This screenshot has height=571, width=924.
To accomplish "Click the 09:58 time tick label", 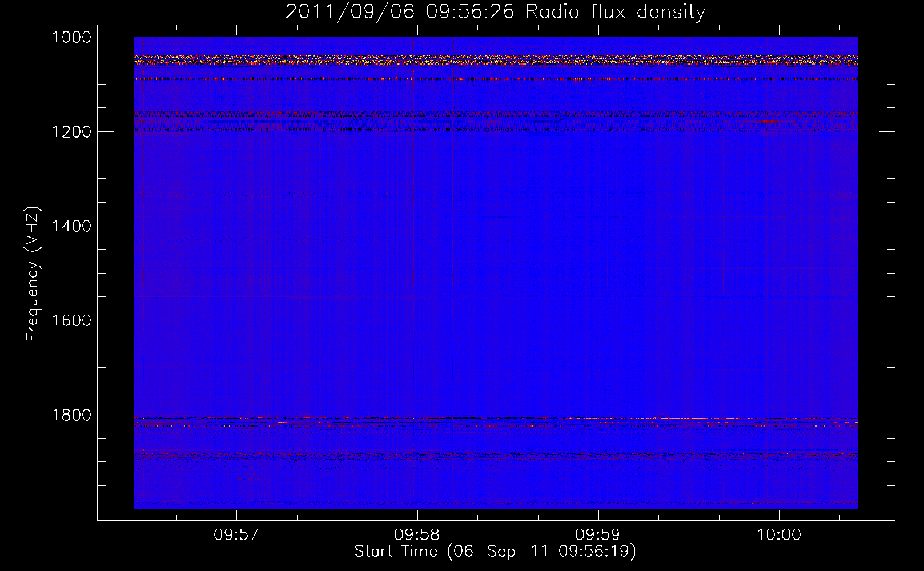I will (x=417, y=535).
